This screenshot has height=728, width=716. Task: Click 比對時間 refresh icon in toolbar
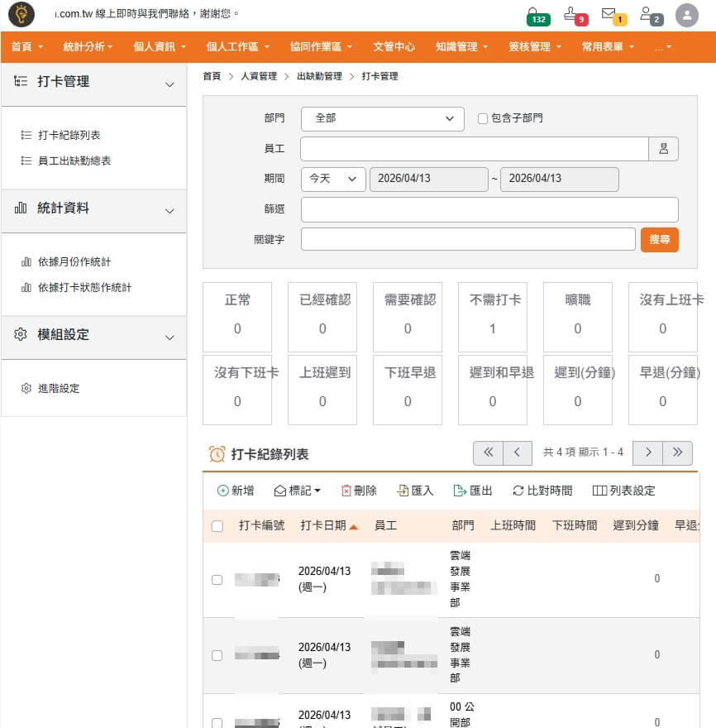pos(518,491)
